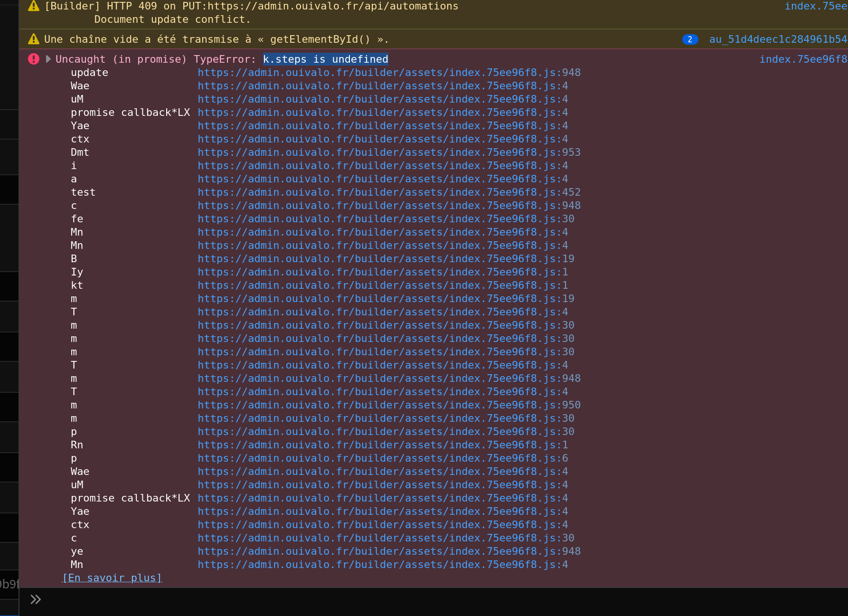Click the index.75ee link on the HTTP 409 row
The width and height of the screenshot is (848, 616).
coord(816,6)
